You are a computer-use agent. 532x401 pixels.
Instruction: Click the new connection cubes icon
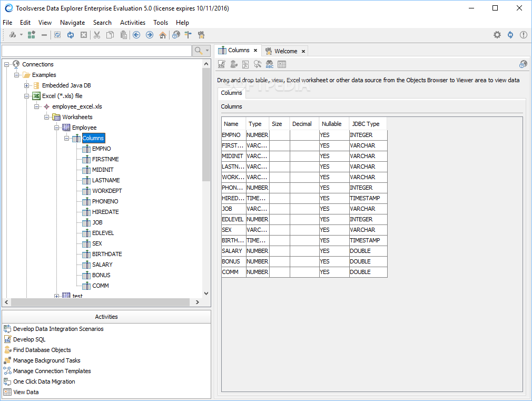point(13,35)
